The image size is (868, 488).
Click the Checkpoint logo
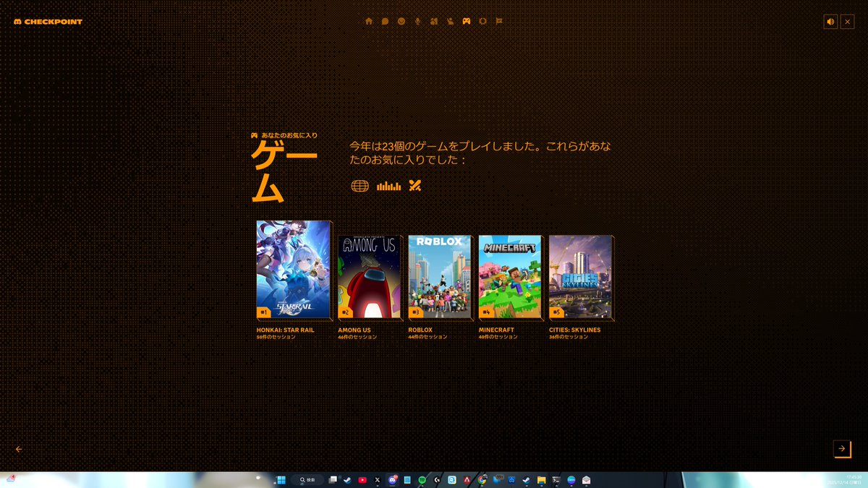click(x=48, y=22)
